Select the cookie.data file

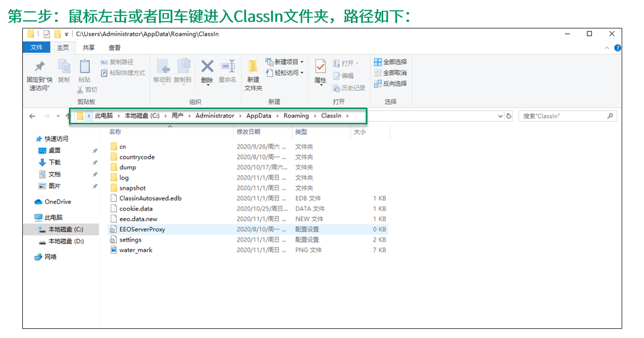[135, 209]
